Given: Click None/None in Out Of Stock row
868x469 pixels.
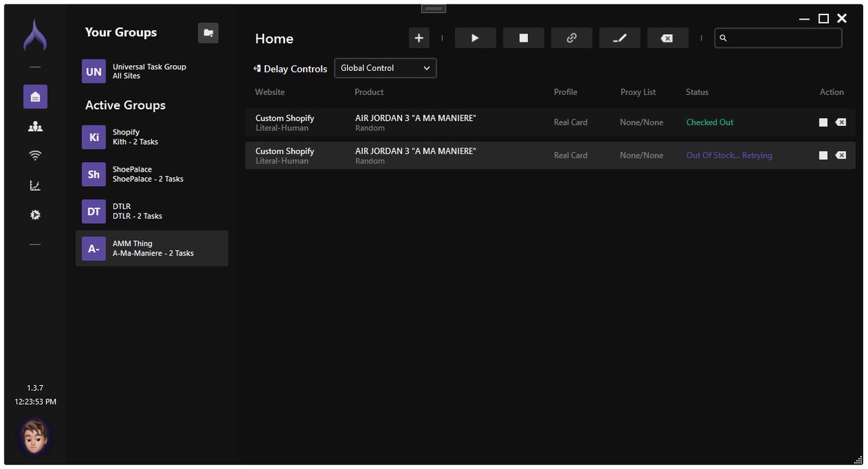Looking at the screenshot, I should tap(642, 156).
